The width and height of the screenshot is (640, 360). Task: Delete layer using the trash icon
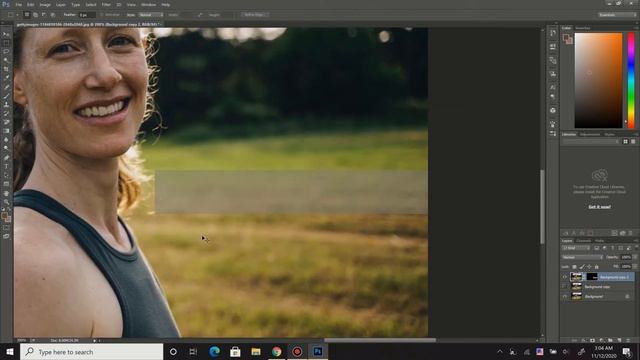tap(628, 340)
